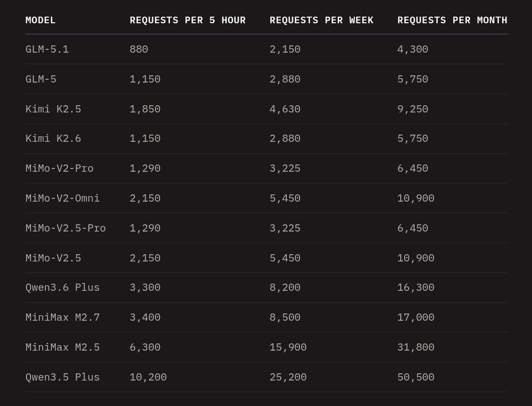This screenshot has height=406, width=532.
Task: Click the REQUESTS PER MONTH header
Action: [452, 20]
